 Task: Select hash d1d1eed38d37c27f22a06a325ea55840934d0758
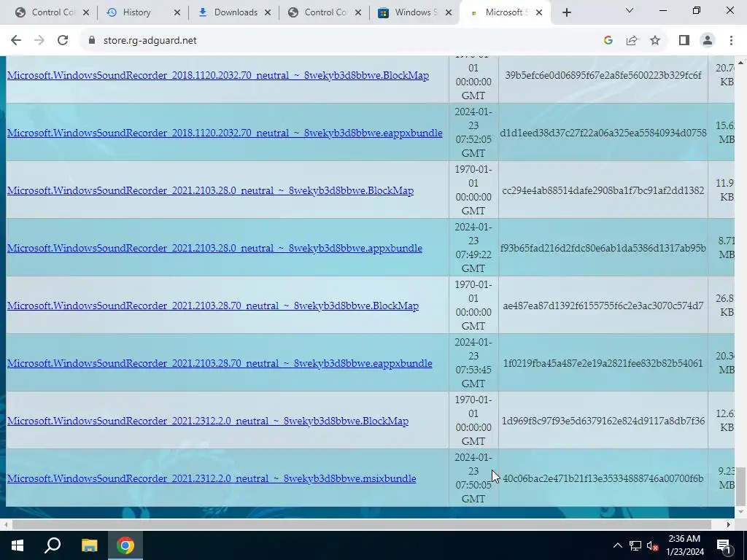pyautogui.click(x=603, y=133)
